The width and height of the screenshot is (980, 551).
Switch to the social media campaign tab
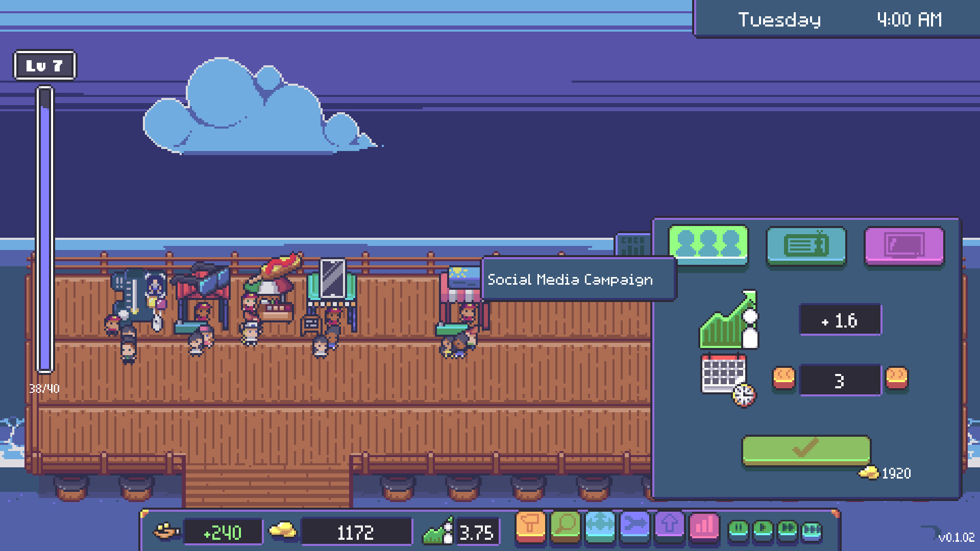pos(708,245)
